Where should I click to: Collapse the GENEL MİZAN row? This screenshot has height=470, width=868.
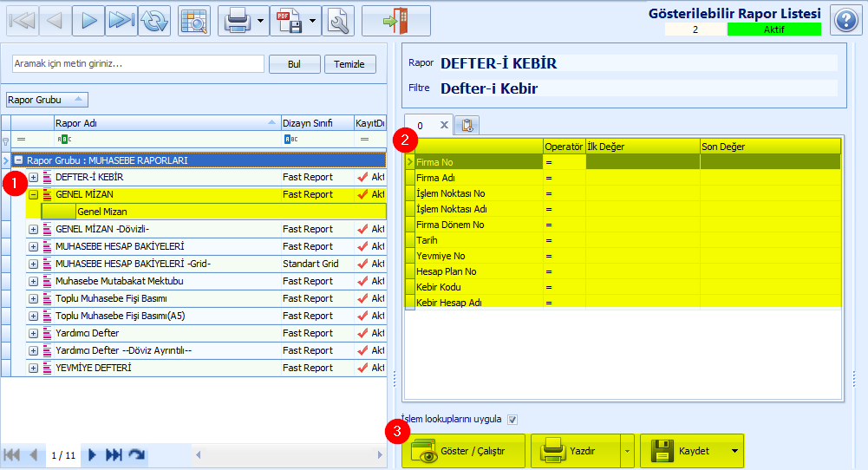click(x=34, y=194)
